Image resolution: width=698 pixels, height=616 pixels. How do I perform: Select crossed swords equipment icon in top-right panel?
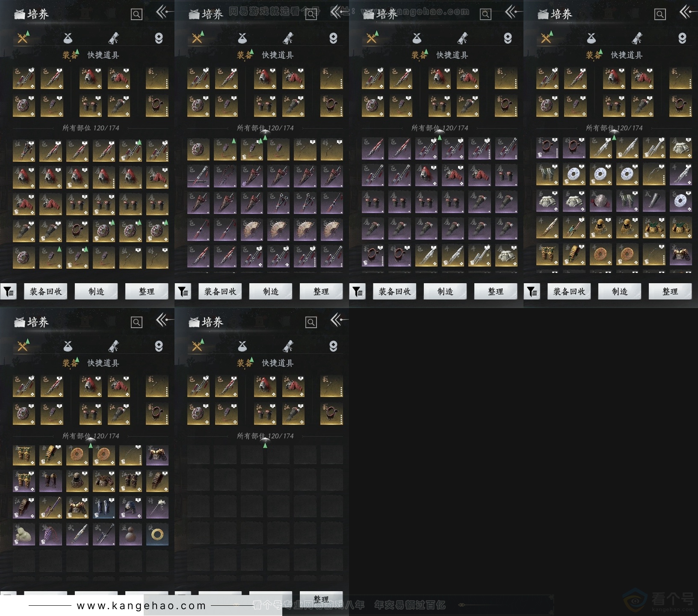tap(546, 38)
